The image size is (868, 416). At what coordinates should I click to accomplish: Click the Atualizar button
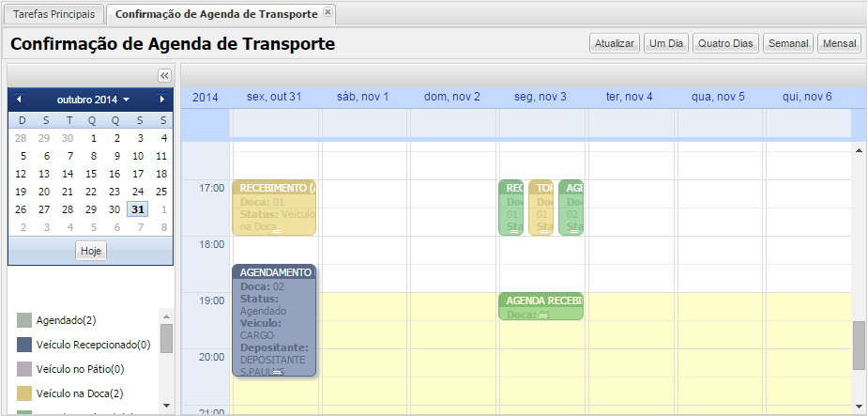click(615, 44)
